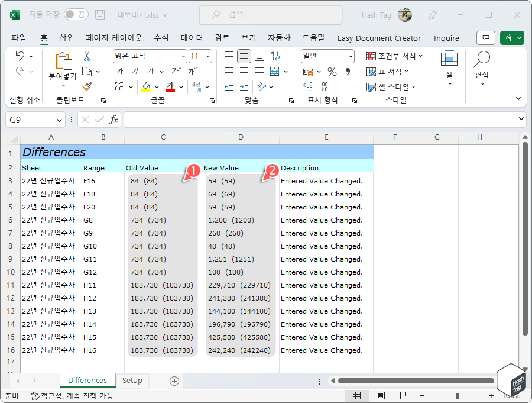Click inside the search box (검색)
The width and height of the screenshot is (532, 403).
(271, 15)
